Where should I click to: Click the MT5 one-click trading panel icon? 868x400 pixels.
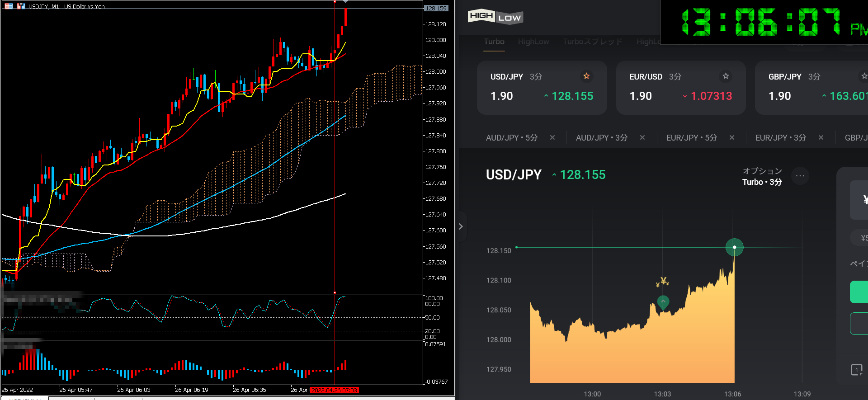click(21, 6)
